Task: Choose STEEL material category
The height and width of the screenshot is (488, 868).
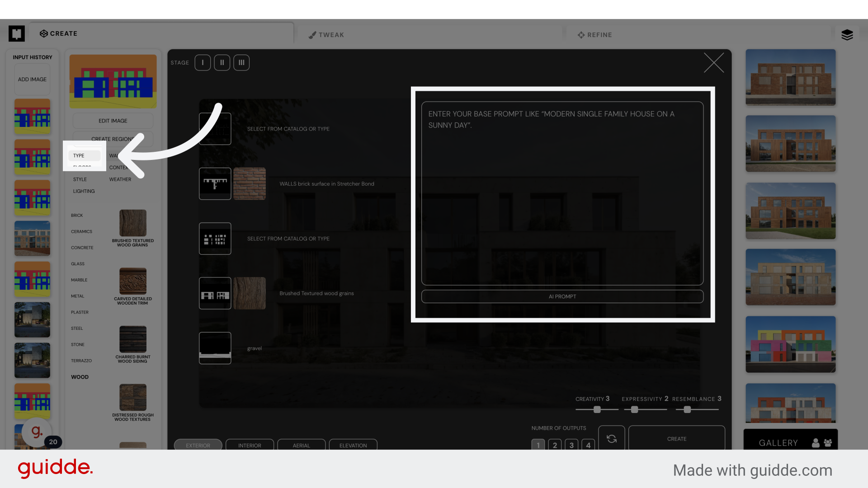Action: pyautogui.click(x=77, y=328)
